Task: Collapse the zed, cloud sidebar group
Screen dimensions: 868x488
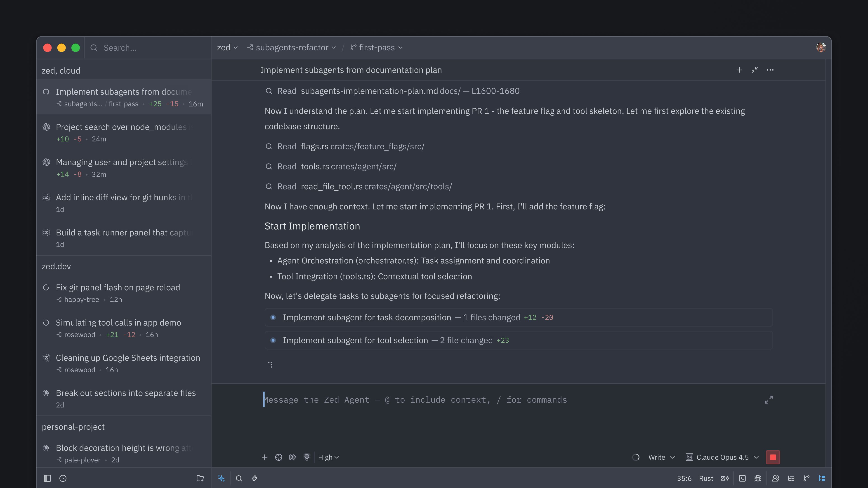Action: (x=61, y=71)
